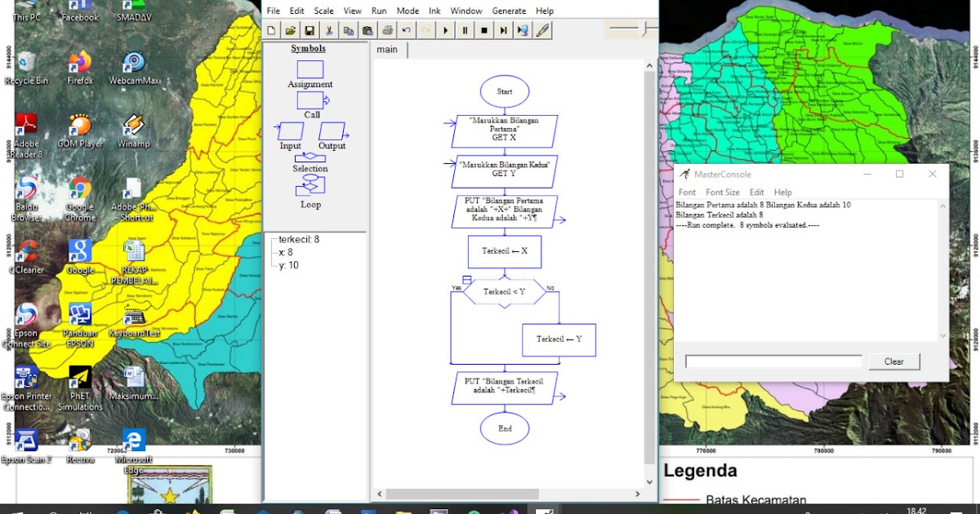The image size is (980, 514).
Task: Click the Clear button in MasterConsole
Action: [894, 361]
